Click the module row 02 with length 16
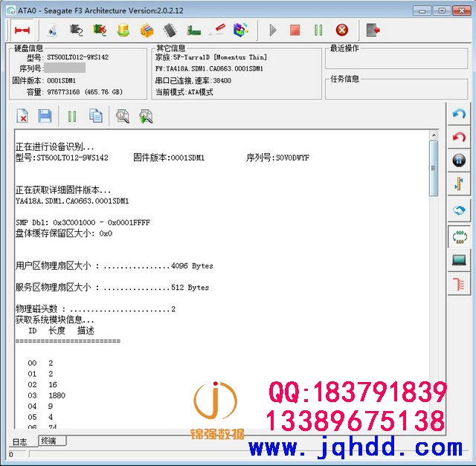 [x=42, y=384]
